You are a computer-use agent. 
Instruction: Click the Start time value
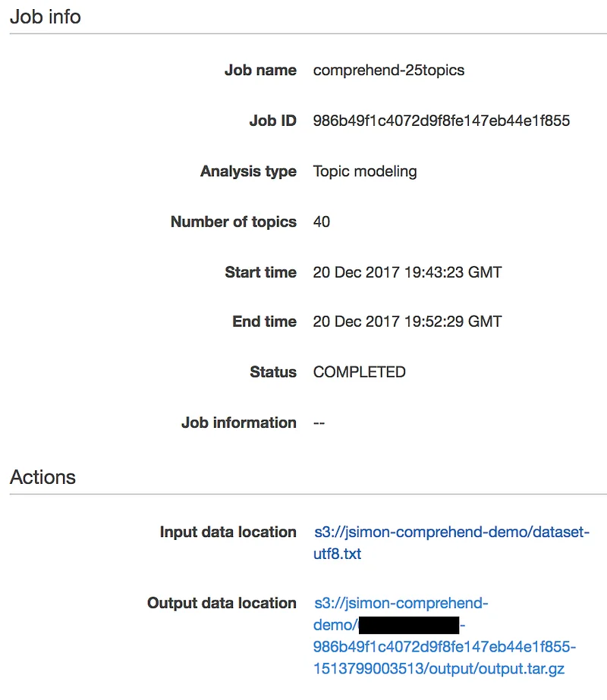[407, 272]
